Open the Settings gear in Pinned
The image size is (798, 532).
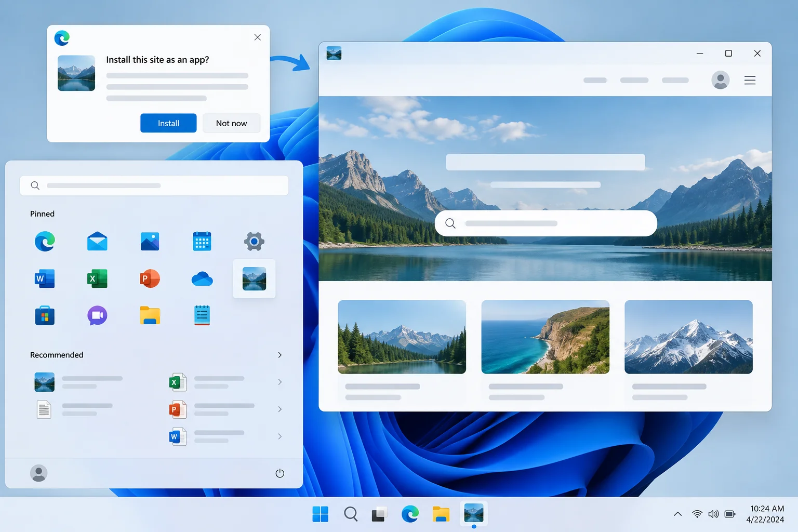click(254, 242)
